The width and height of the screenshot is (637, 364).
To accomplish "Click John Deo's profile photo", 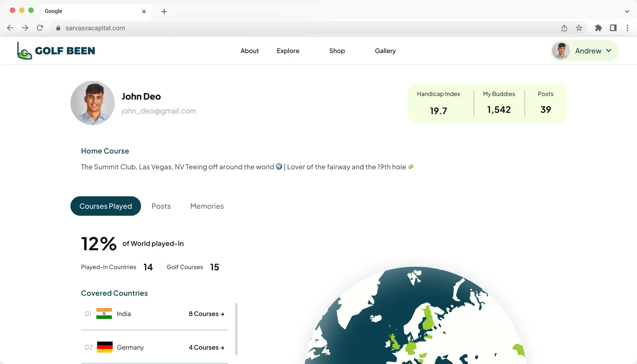I will coord(93,103).
